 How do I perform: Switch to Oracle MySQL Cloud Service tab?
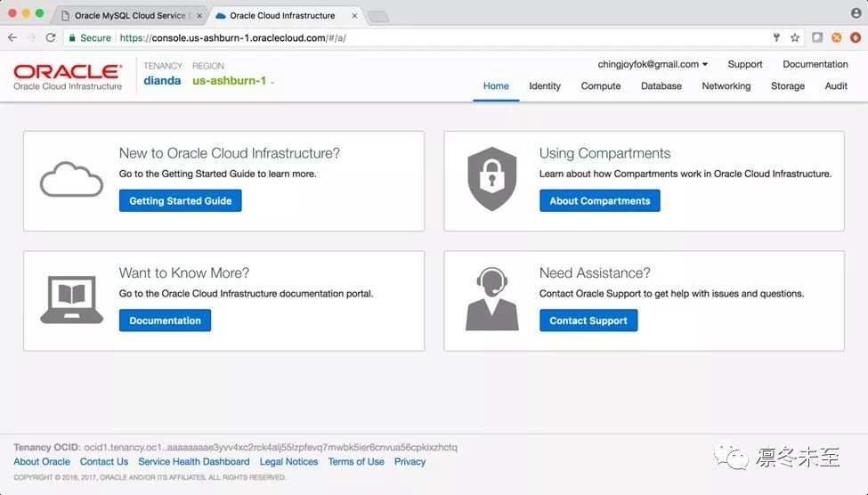pyautogui.click(x=130, y=15)
